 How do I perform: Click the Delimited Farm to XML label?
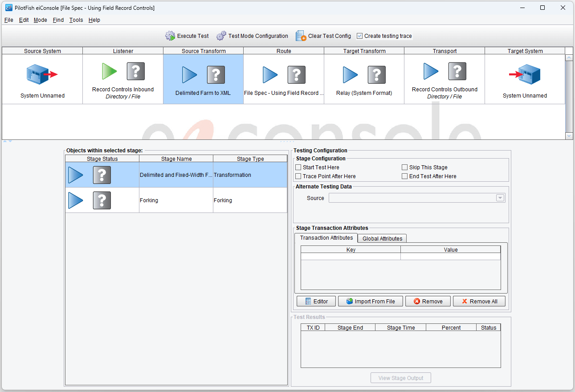(x=203, y=93)
